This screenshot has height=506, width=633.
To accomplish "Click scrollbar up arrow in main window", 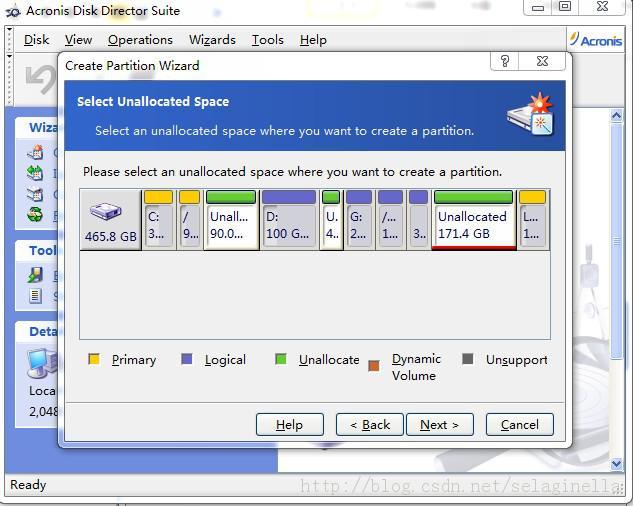I will pos(616,116).
